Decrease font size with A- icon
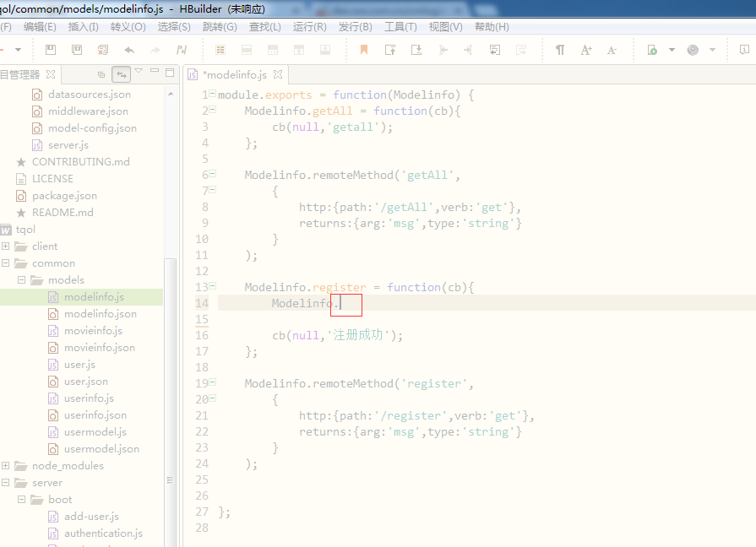Screen dimensions: 756x547 coord(612,50)
